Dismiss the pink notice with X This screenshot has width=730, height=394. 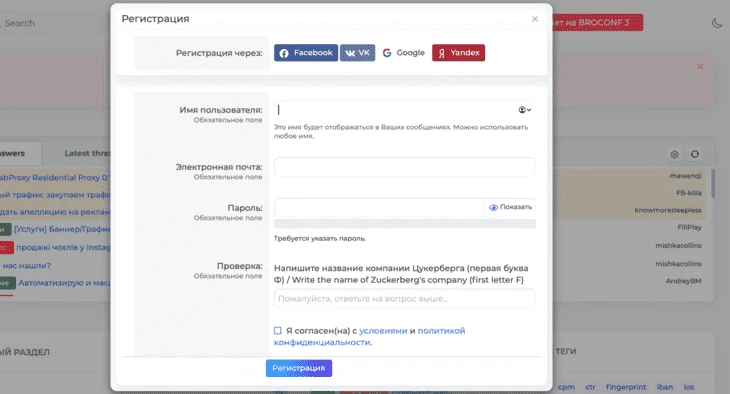(700, 67)
